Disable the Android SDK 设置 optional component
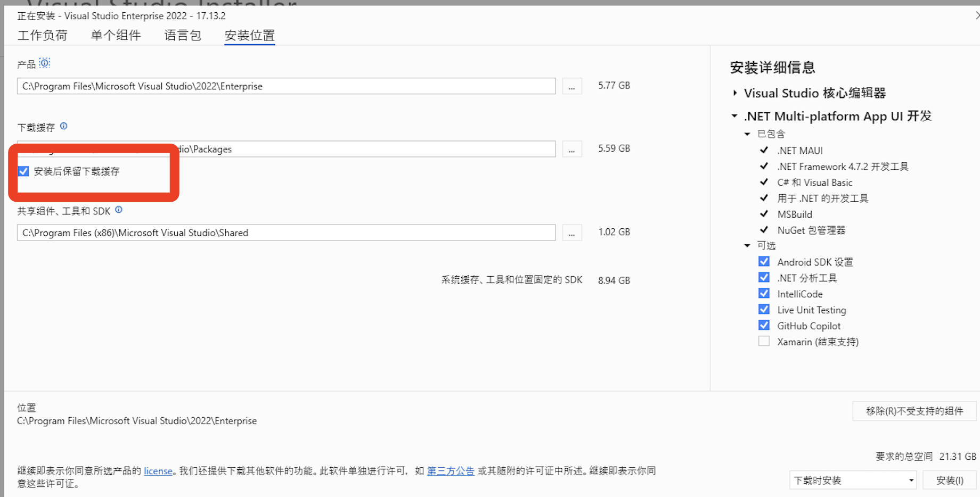Viewport: 980px width, 497px height. [764, 261]
